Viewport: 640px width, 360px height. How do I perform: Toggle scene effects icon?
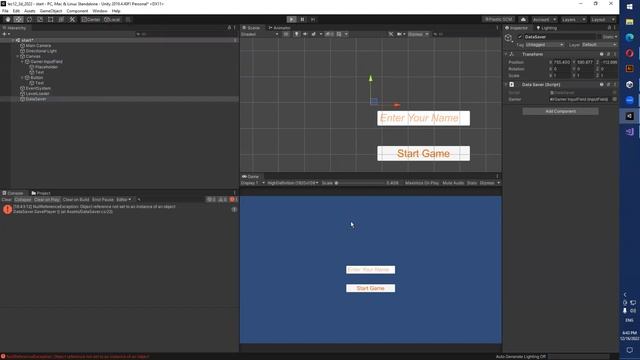click(x=313, y=34)
